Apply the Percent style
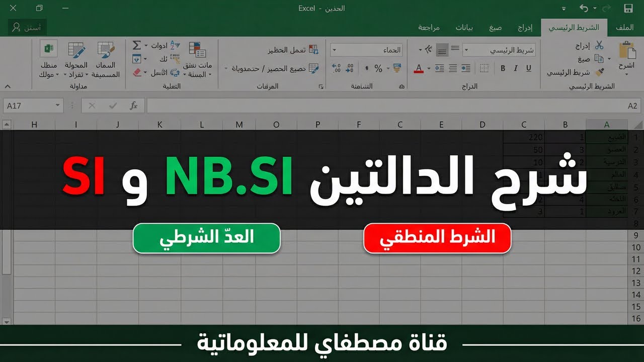Image resolution: width=644 pixels, height=362 pixels. [x=378, y=68]
